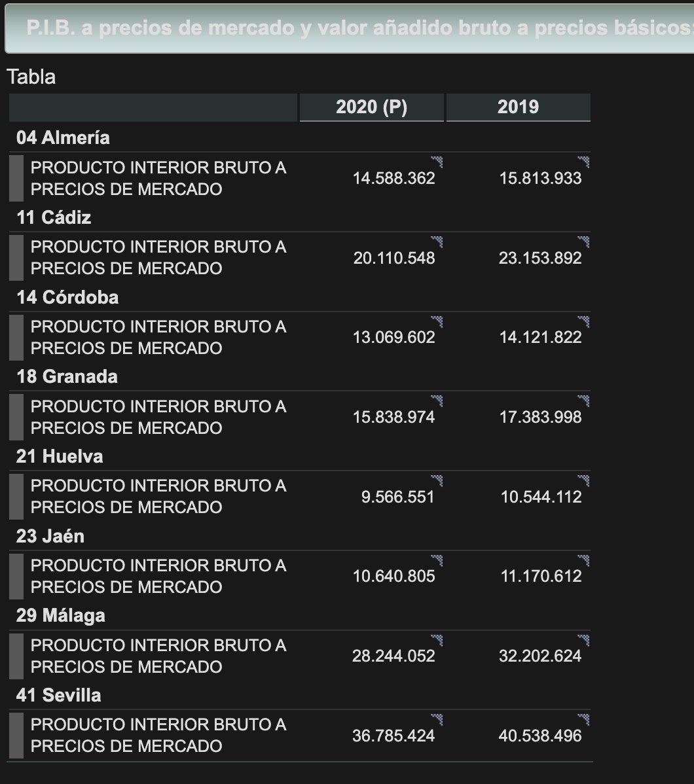Click the 29 Málaga province group row

point(300,616)
